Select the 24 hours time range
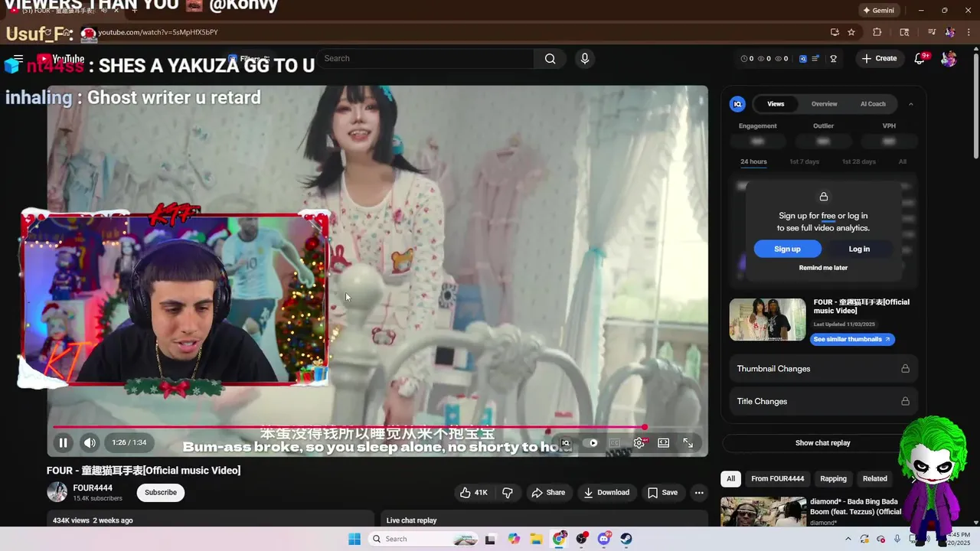 tap(753, 161)
